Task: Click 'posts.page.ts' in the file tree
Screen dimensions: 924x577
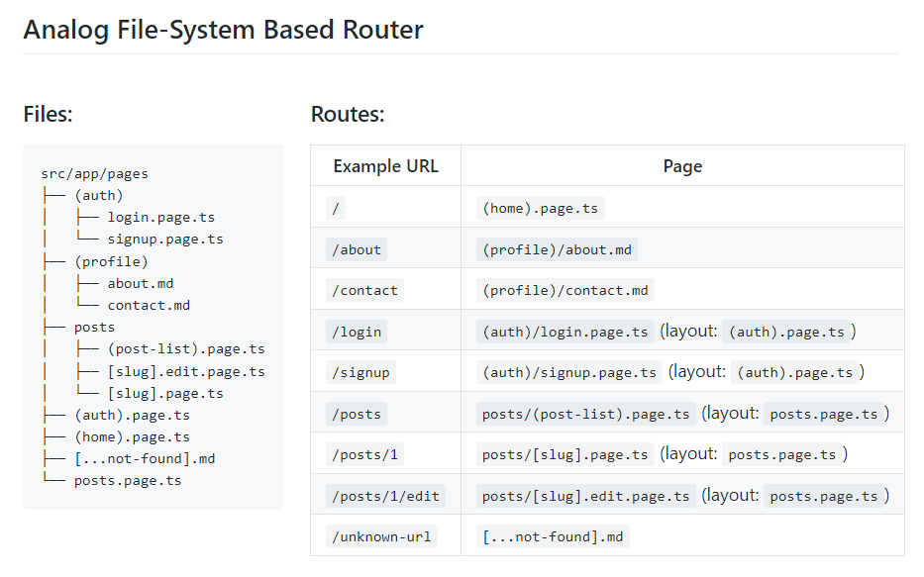Action: (128, 481)
